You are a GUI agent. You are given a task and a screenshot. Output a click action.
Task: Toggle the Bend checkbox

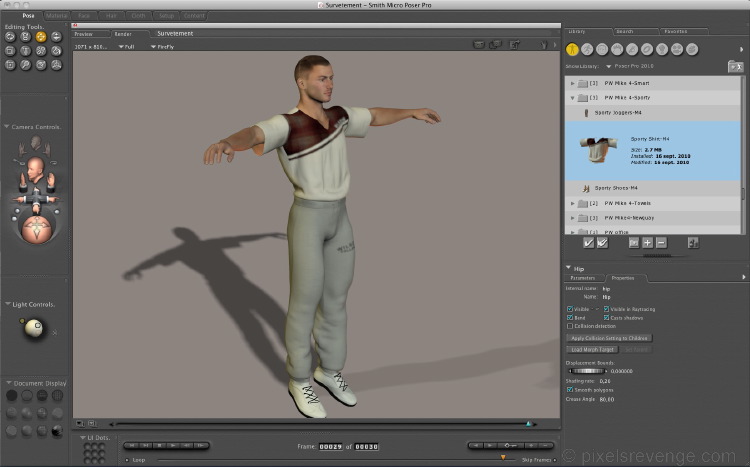tap(570, 318)
